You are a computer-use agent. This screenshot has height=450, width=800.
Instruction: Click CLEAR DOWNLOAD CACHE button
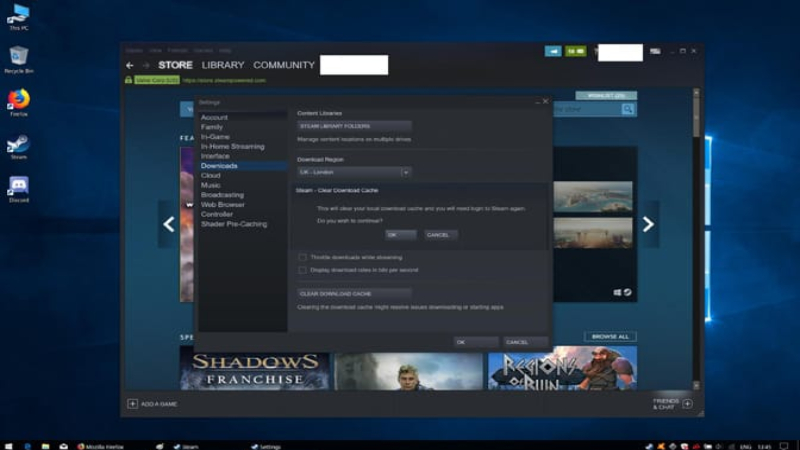[x=354, y=294]
